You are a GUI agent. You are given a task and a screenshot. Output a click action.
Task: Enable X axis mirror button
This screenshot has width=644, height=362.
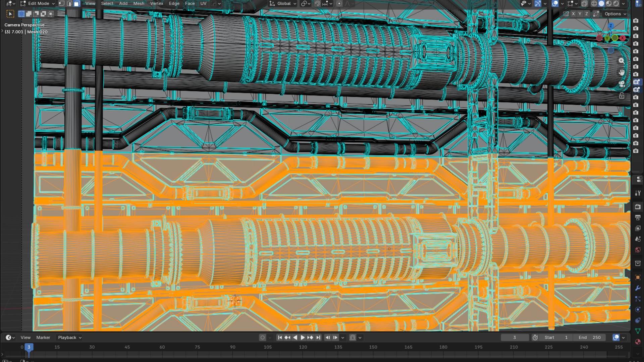tap(573, 14)
